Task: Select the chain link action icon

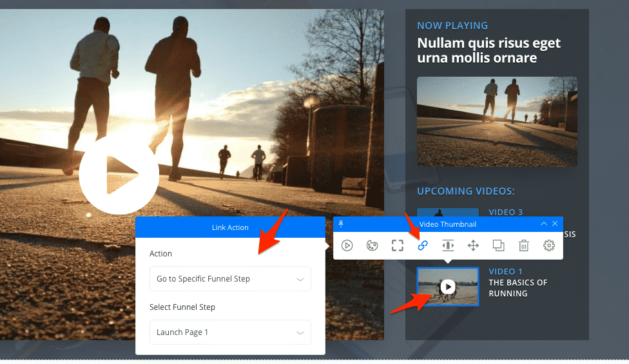Action: (x=423, y=245)
